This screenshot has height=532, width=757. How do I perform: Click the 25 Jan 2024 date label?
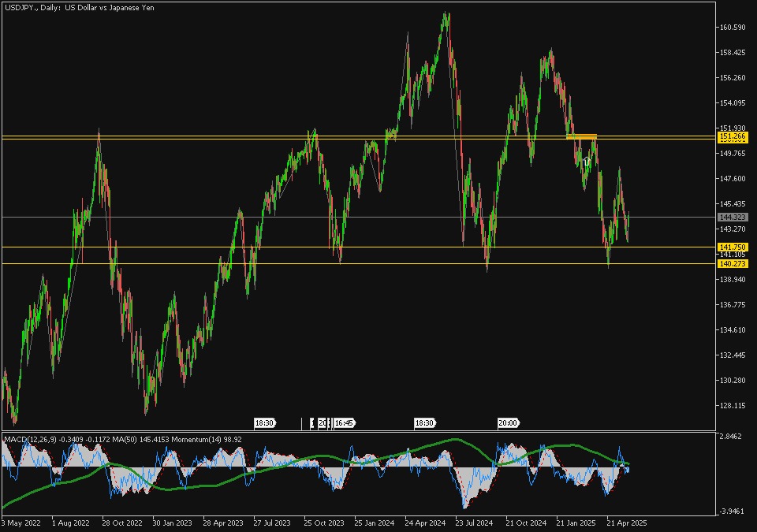tap(374, 523)
